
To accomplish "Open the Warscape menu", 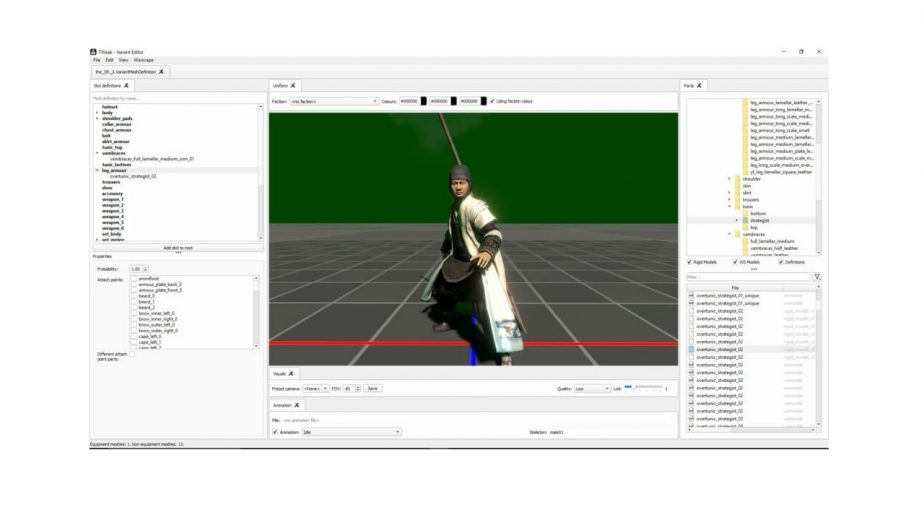I will 143,60.
